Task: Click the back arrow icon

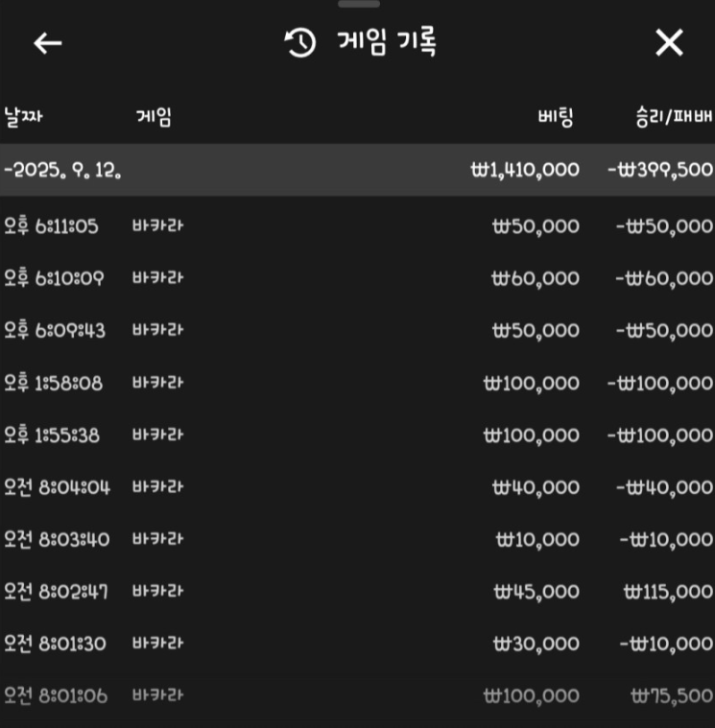Action: (x=47, y=43)
